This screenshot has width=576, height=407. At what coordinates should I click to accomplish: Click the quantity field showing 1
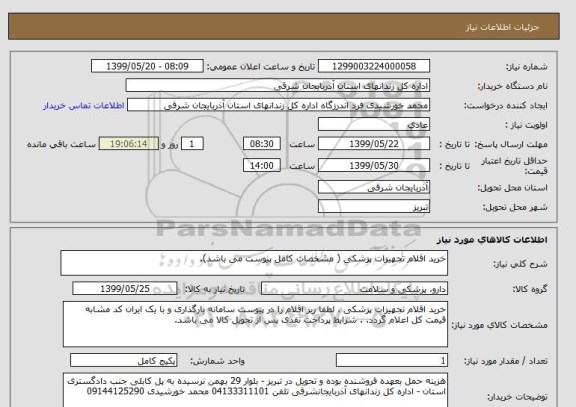click(392, 361)
